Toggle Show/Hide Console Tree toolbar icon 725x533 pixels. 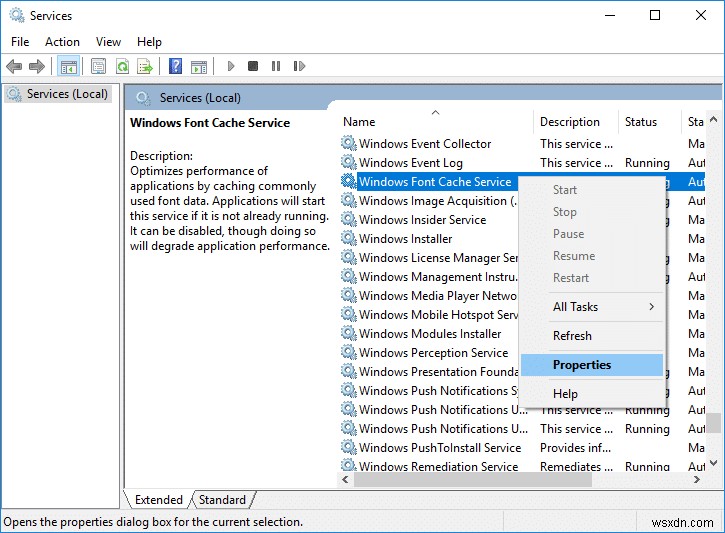[68, 67]
